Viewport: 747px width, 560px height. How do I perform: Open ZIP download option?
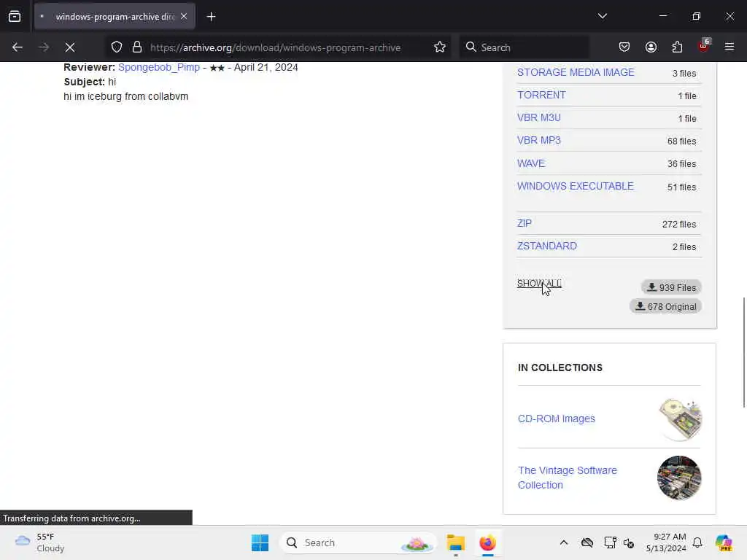tap(524, 223)
